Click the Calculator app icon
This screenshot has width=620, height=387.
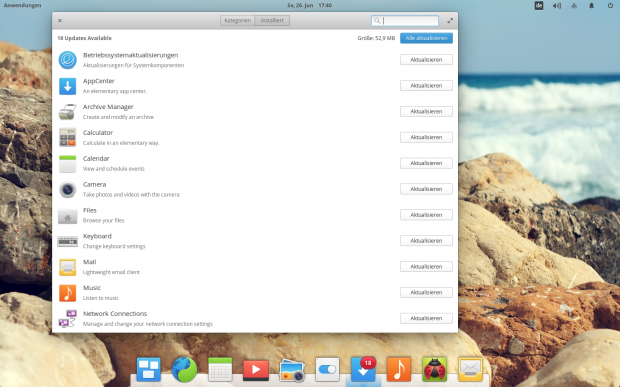click(68, 138)
